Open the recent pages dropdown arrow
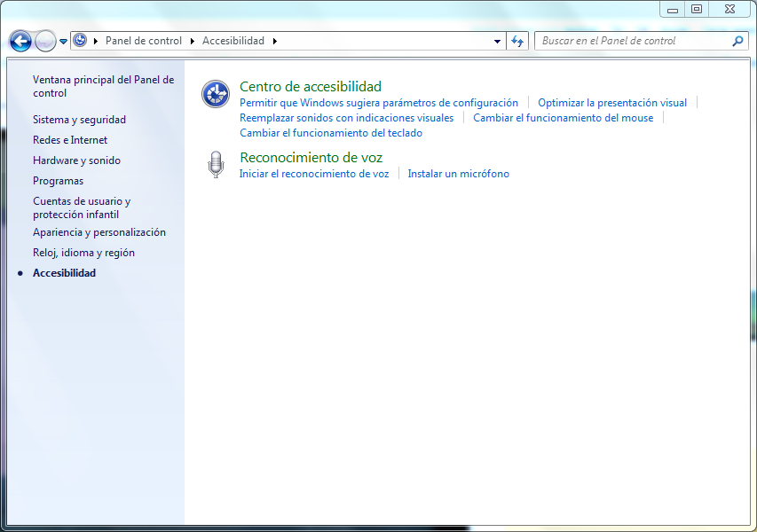The height and width of the screenshot is (532, 757). [x=63, y=42]
